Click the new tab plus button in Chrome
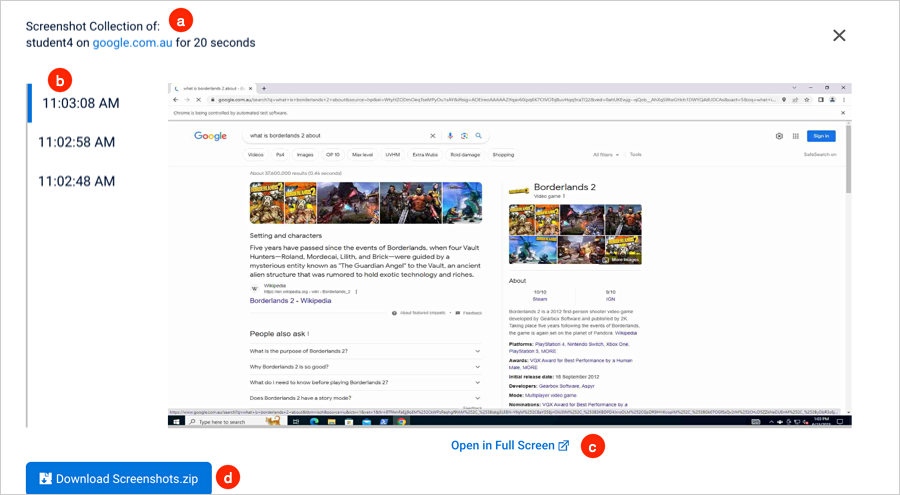The image size is (900, 495). pos(264,88)
